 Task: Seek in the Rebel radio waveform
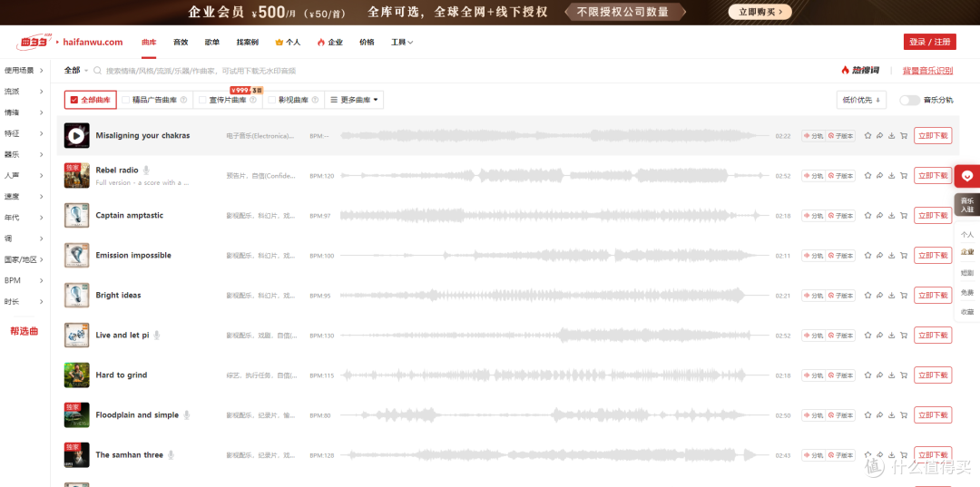[x=555, y=175]
